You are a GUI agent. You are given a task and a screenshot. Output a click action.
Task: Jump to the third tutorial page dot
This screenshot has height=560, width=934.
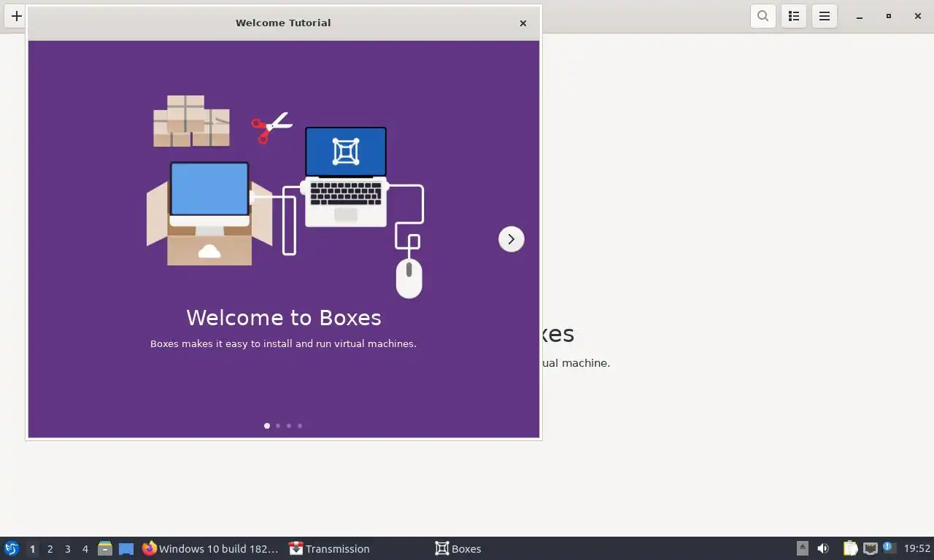[289, 426]
